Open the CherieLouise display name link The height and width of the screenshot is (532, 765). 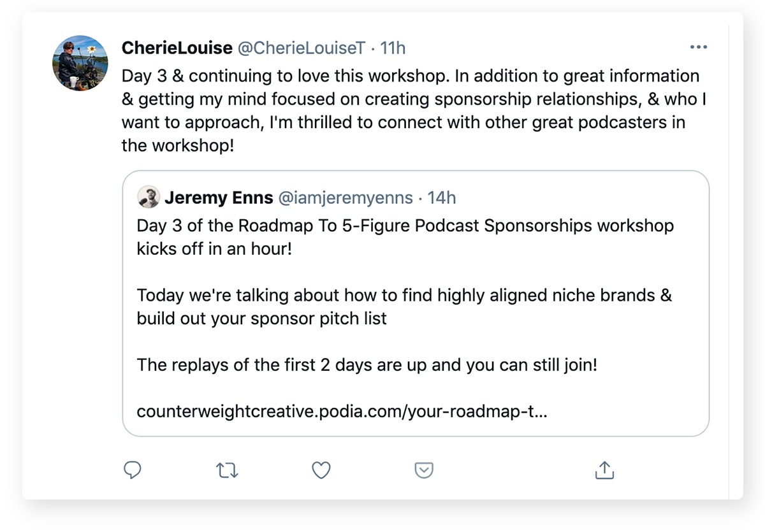tap(177, 48)
